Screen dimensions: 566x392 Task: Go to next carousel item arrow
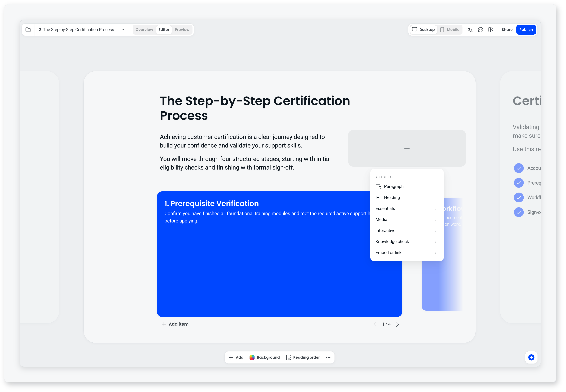(x=397, y=324)
